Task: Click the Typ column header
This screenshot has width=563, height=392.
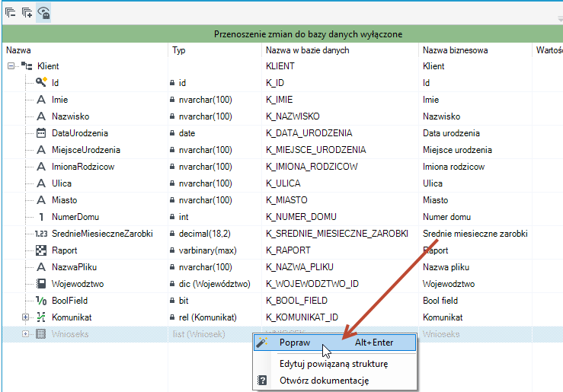Action: click(215, 50)
